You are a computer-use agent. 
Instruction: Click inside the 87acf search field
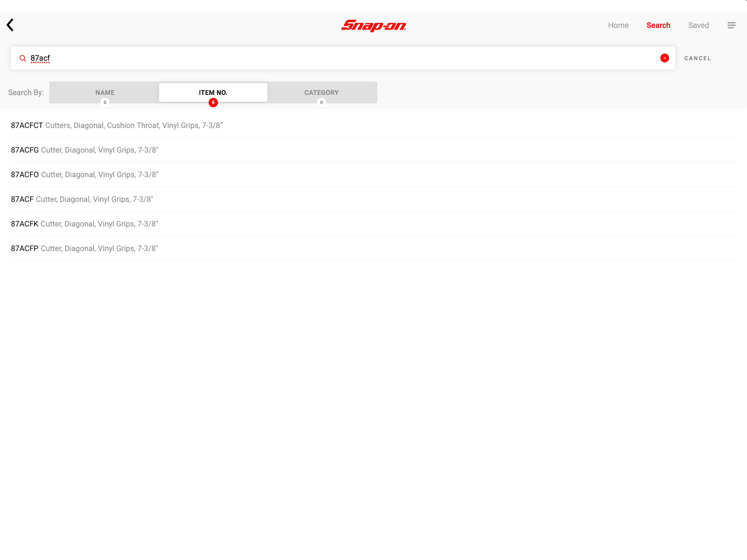[338, 58]
